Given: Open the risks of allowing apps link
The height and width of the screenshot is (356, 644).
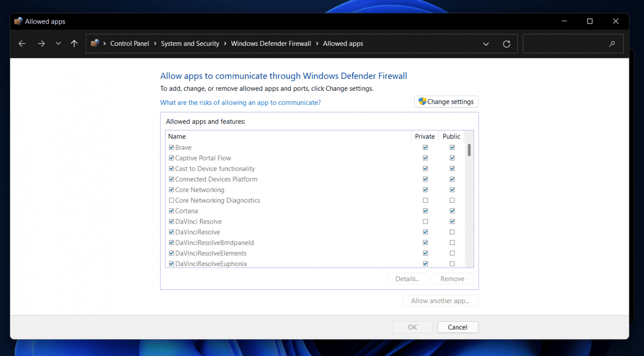Looking at the screenshot, I should [240, 102].
